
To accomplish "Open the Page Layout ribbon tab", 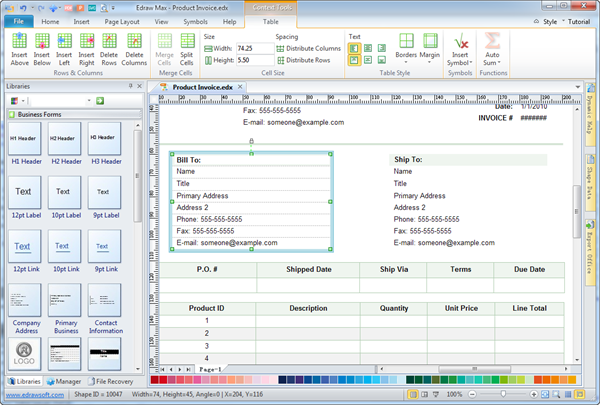I will (122, 20).
